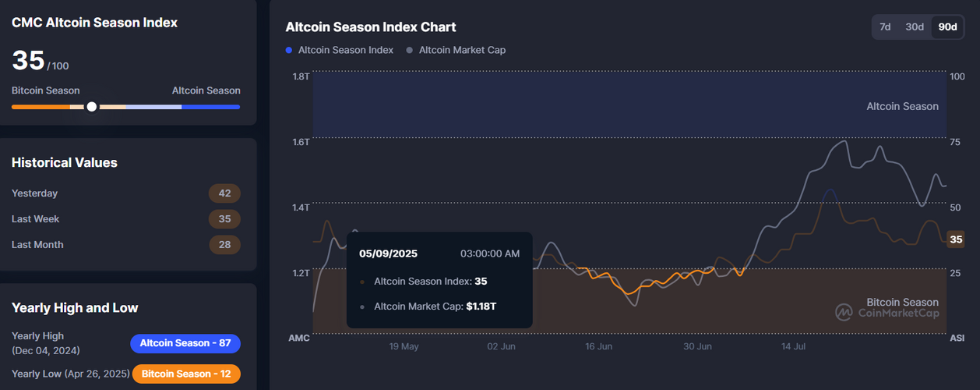Click the 30 Jun date on the x-axis

697,346
